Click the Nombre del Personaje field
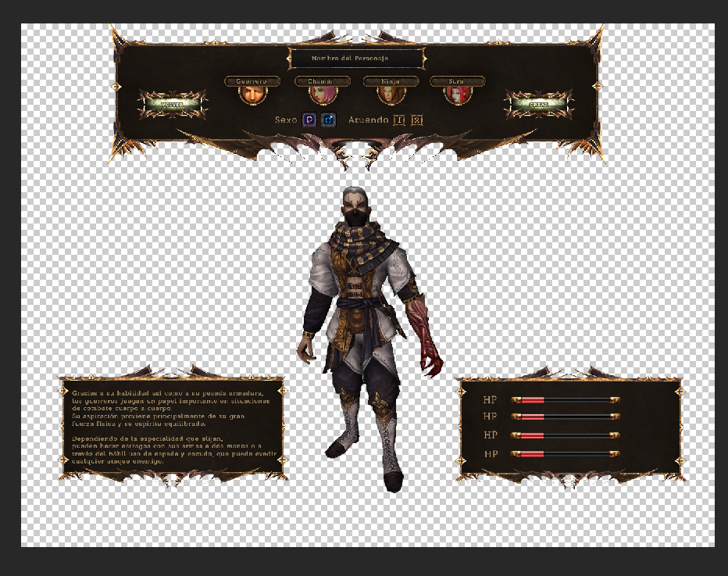 tap(356, 59)
